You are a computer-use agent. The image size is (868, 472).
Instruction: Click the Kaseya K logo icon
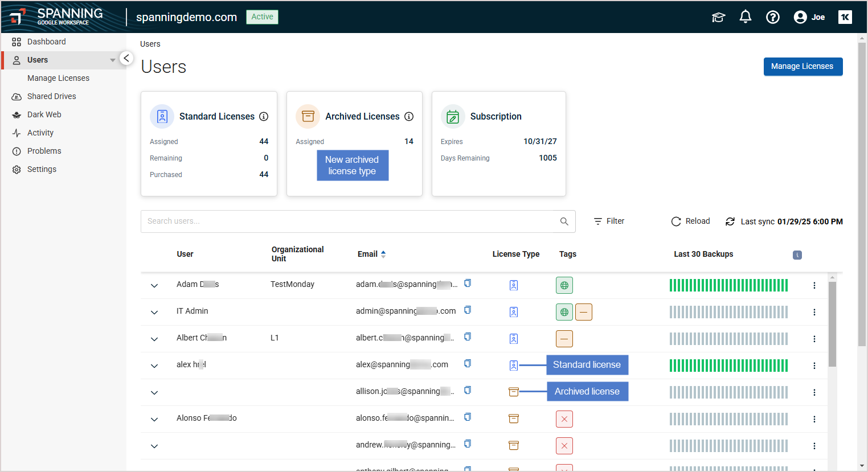[845, 17]
